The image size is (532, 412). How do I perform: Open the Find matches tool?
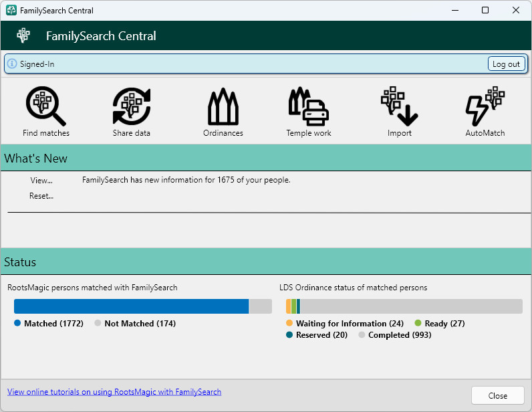click(46, 112)
